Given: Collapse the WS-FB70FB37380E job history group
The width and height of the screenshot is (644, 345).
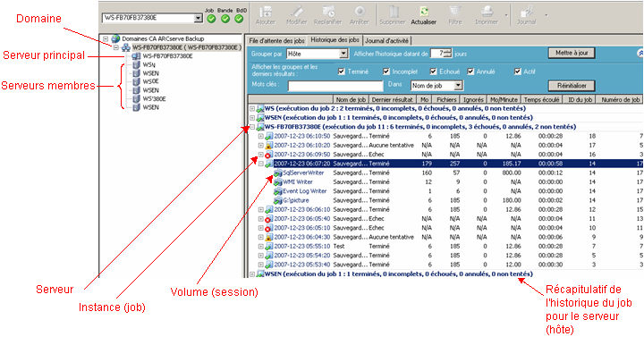Looking at the screenshot, I should click(252, 127).
